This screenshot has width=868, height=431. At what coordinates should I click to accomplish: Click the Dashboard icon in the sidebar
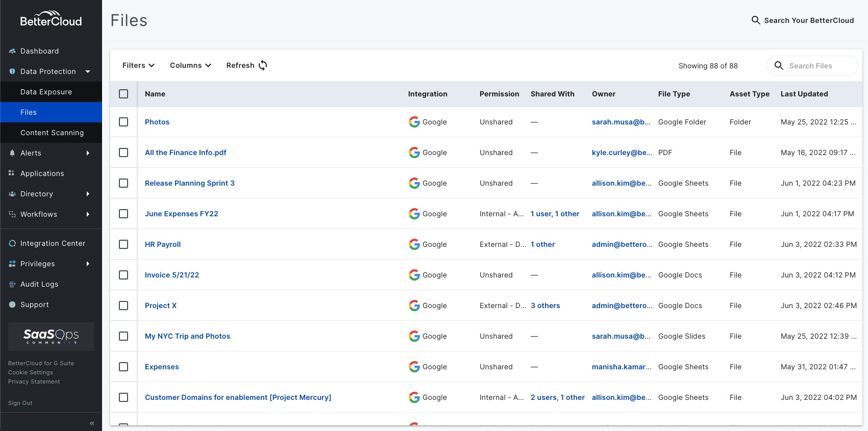[12, 51]
